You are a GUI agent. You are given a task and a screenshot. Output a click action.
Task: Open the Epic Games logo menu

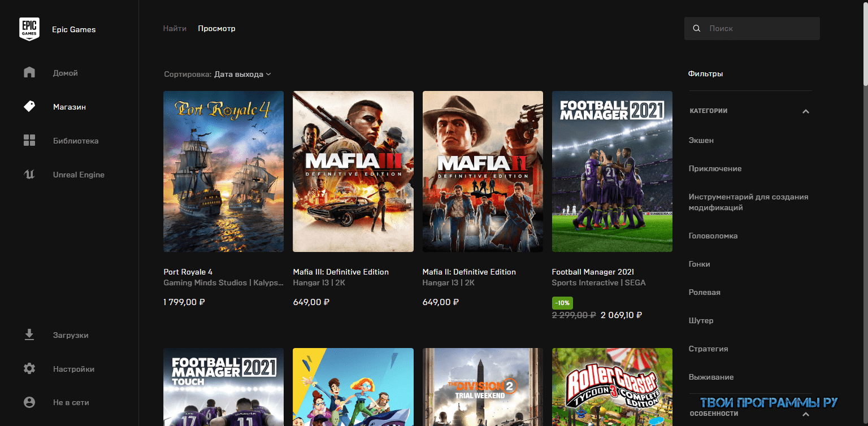[x=29, y=29]
